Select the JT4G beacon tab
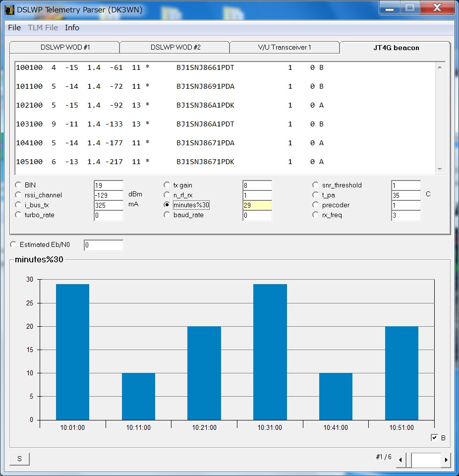Viewport: 459px width, 476px height. click(396, 48)
